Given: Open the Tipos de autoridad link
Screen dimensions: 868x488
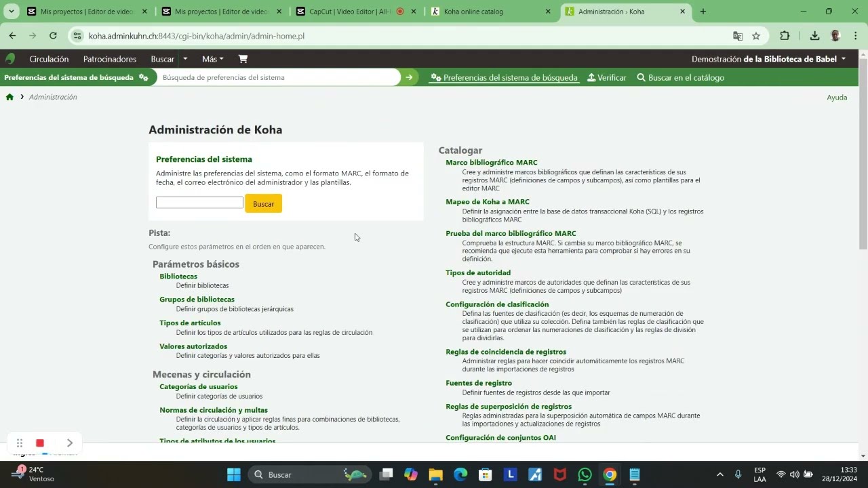Looking at the screenshot, I should [x=478, y=272].
